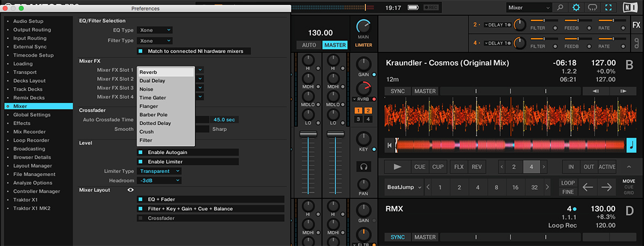Nudge tempo bend forward on Deck B
Viewport: 644px width, 246px height.
point(624,91)
